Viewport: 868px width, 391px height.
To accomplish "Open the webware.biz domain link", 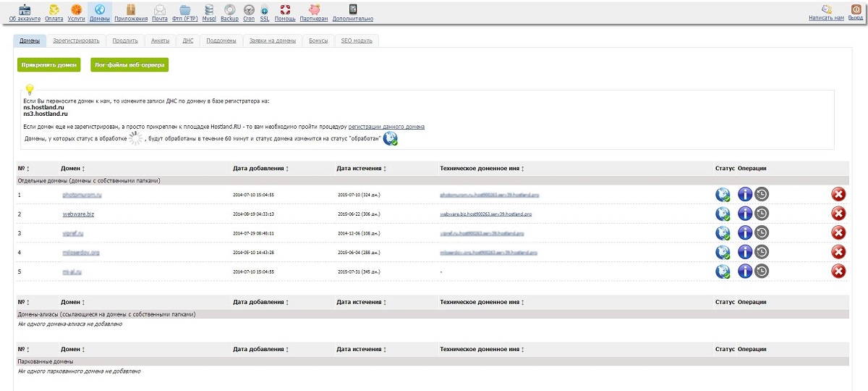I will pos(80,214).
